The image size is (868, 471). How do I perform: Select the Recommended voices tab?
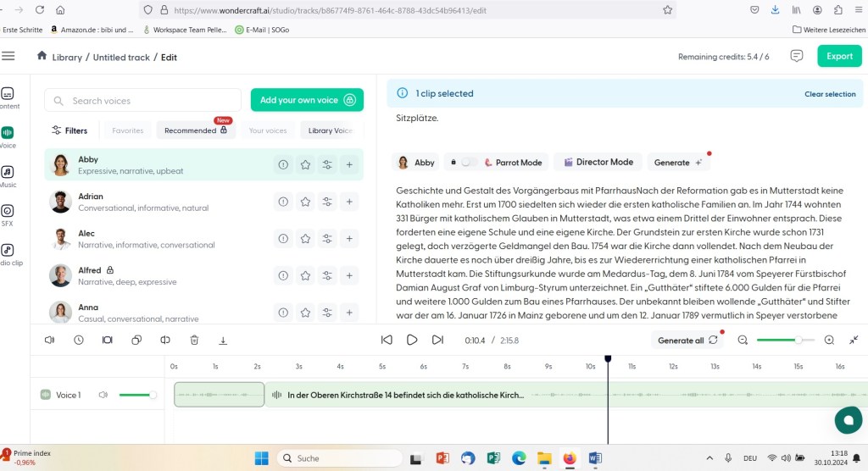click(195, 130)
